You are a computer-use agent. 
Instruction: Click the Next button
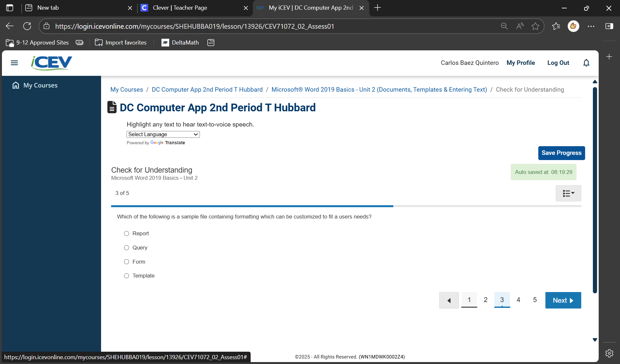tap(563, 300)
